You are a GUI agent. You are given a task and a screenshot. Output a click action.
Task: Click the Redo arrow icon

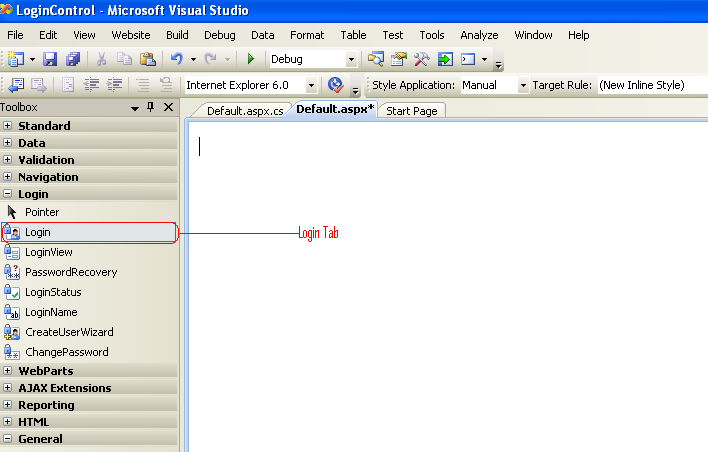point(210,59)
